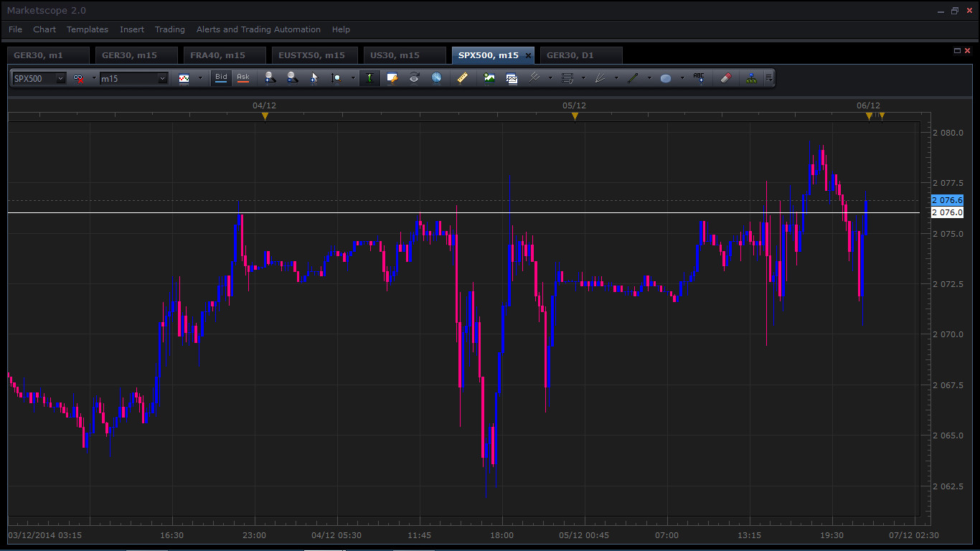980x551 pixels.
Task: Click the Fibonacci lines tool icon
Action: pyautogui.click(x=567, y=78)
